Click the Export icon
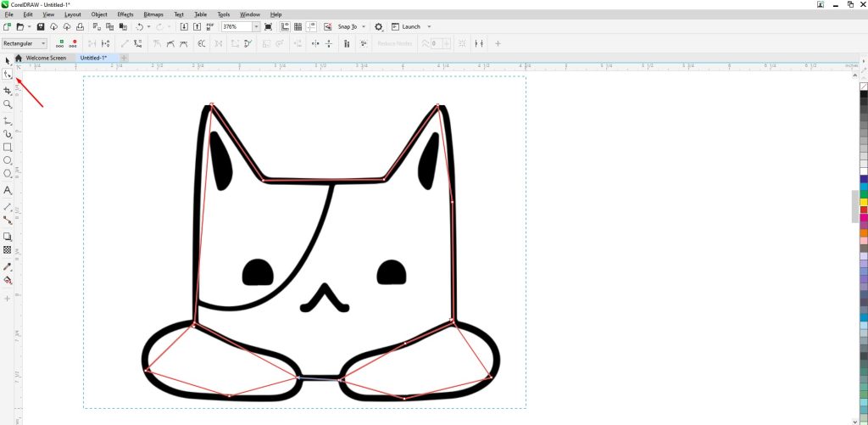The width and height of the screenshot is (868, 425). point(198,26)
